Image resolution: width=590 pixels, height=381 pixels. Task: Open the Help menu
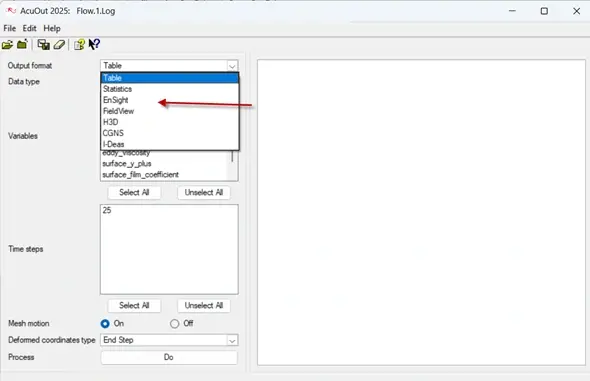pyautogui.click(x=52, y=28)
